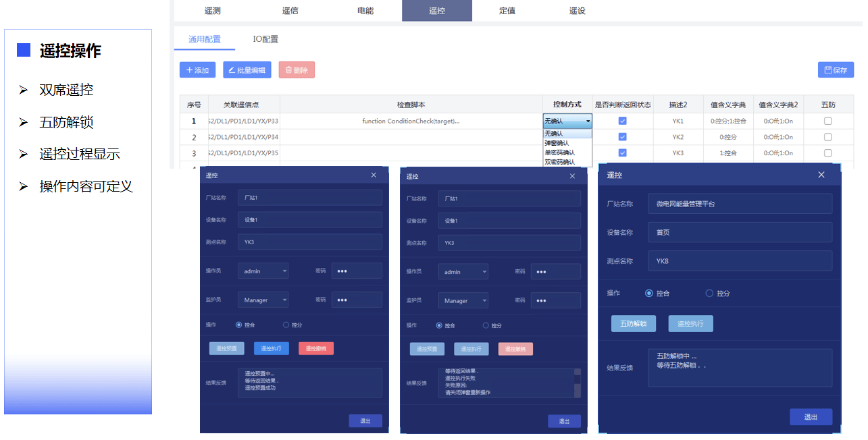Open 监护员 Manager dropdown in 遥控执行失败 dialog
The height and width of the screenshot is (440, 868).
click(x=463, y=300)
